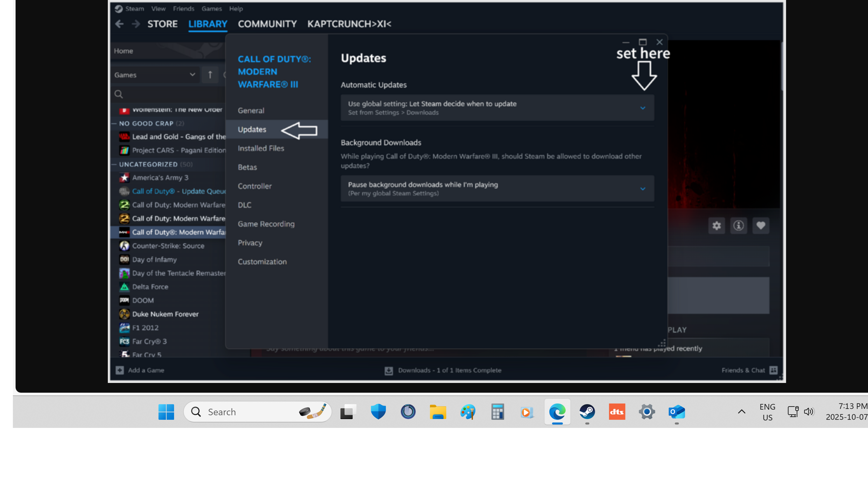Click the DTS app taskbar icon

(617, 412)
